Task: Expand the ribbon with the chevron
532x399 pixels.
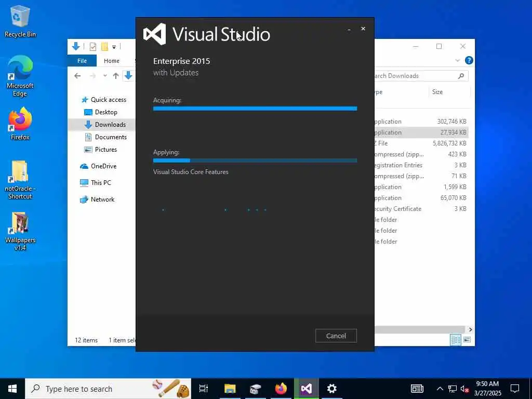Action: pos(457,60)
